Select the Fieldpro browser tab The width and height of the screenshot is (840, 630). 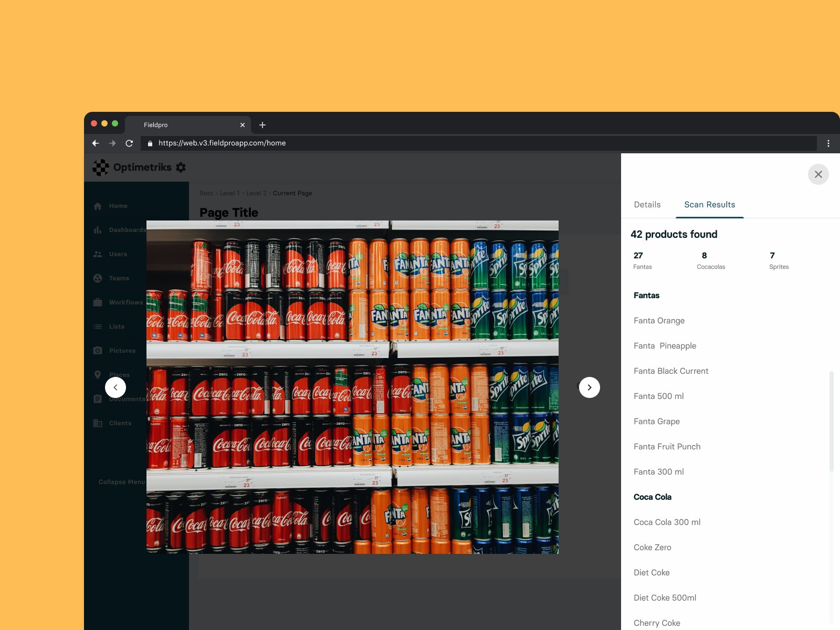(x=188, y=125)
